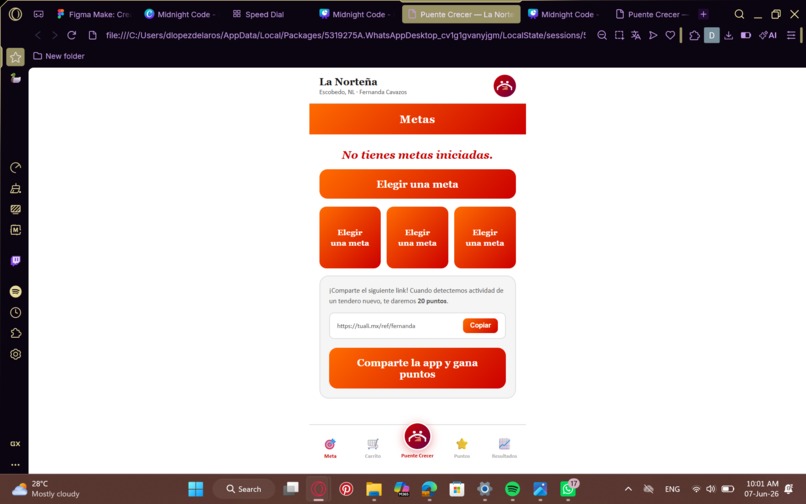The image size is (806, 504).
Task: Click Comparte la app y gana puntos
Action: pos(417,368)
